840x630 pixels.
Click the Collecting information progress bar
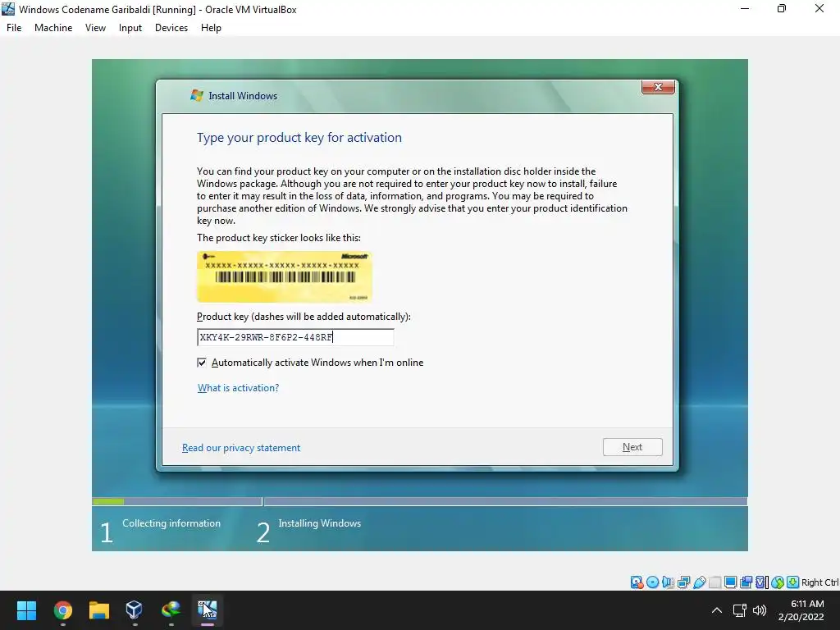(177, 501)
